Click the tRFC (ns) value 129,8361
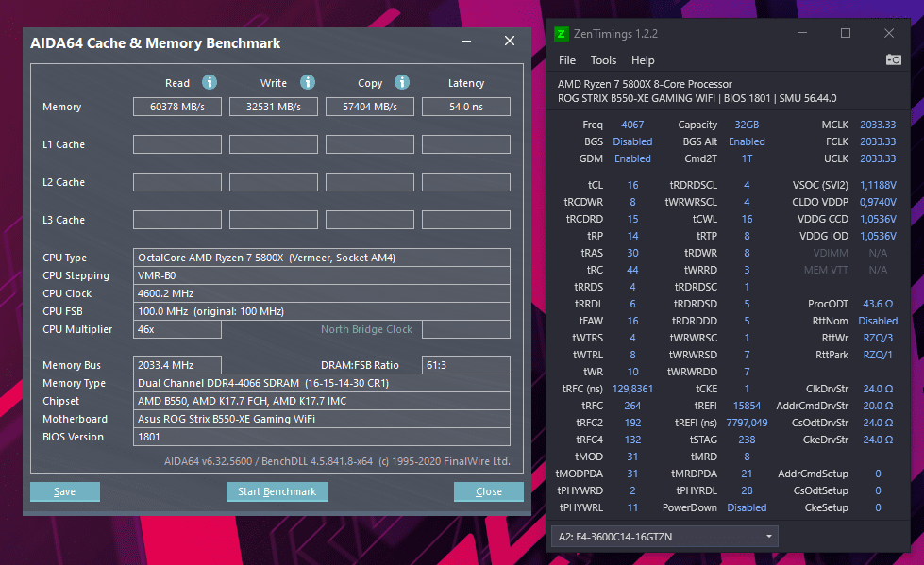Viewport: 924px width, 565px height. 632,389
